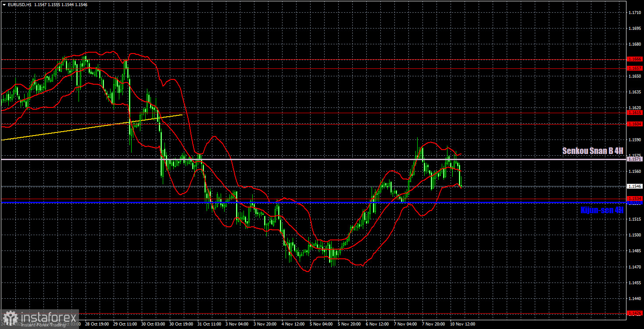Click the 30 Oct 03:00 time axis label
The height and width of the screenshot is (329, 644).
click(x=154, y=324)
